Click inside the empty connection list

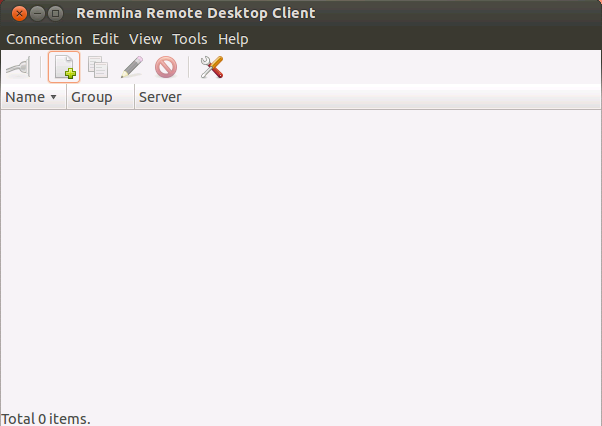(x=300, y=250)
